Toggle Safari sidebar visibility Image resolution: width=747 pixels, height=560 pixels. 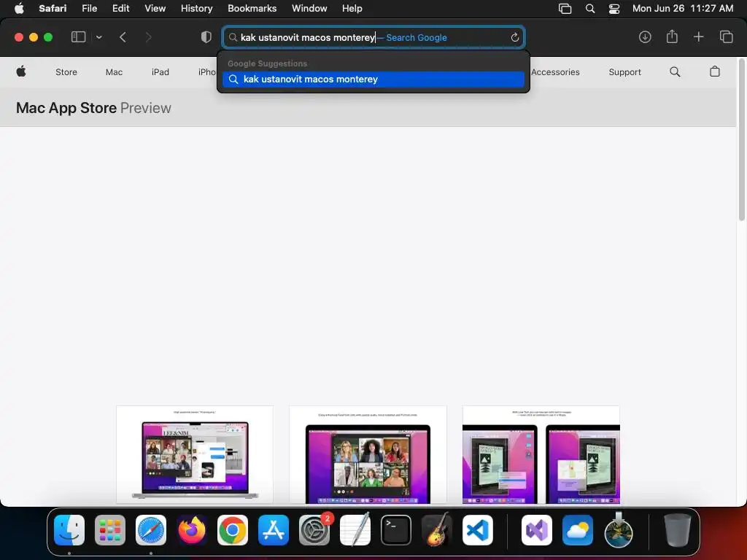[x=78, y=37]
